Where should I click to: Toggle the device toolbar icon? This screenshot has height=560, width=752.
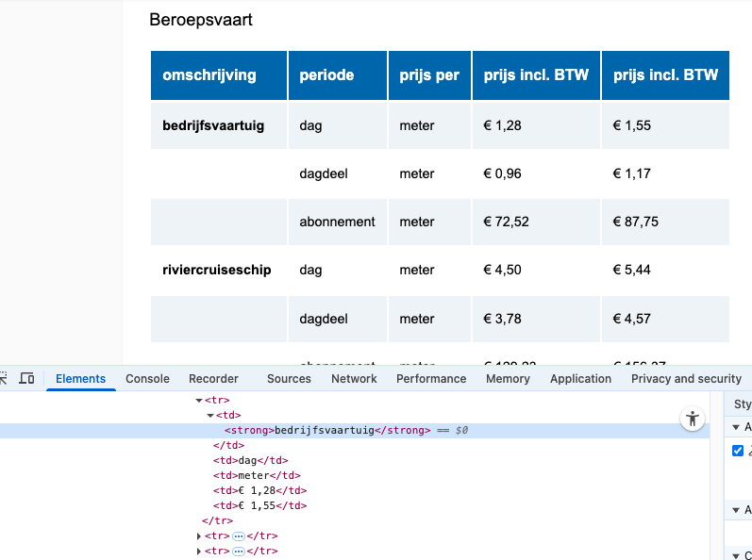click(26, 378)
